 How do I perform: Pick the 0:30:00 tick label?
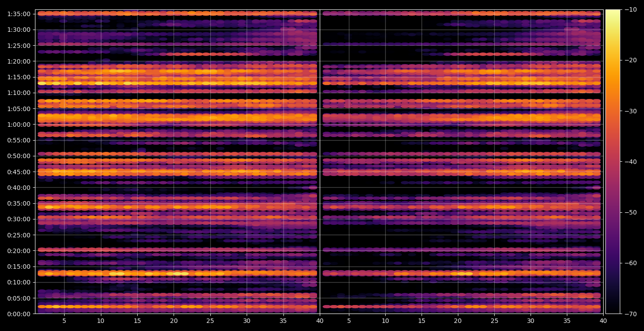click(19, 219)
